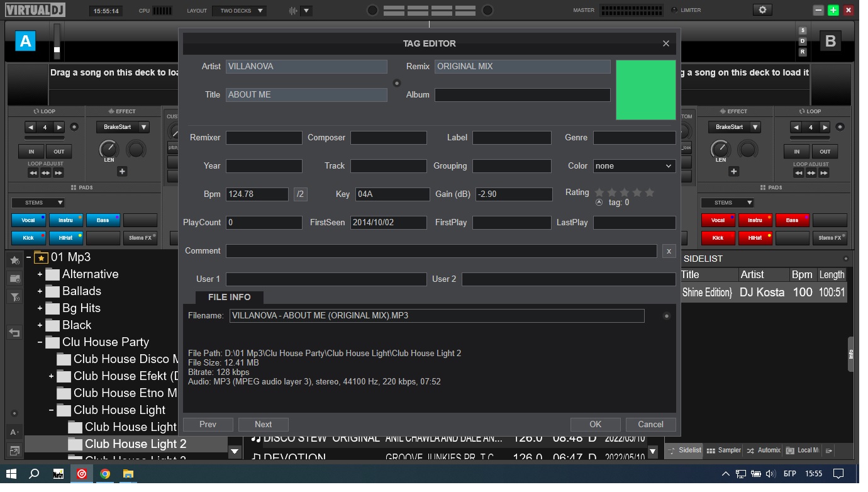The height and width of the screenshot is (492, 868).
Task: Close the Tag Editor with X icon
Action: pyautogui.click(x=665, y=43)
